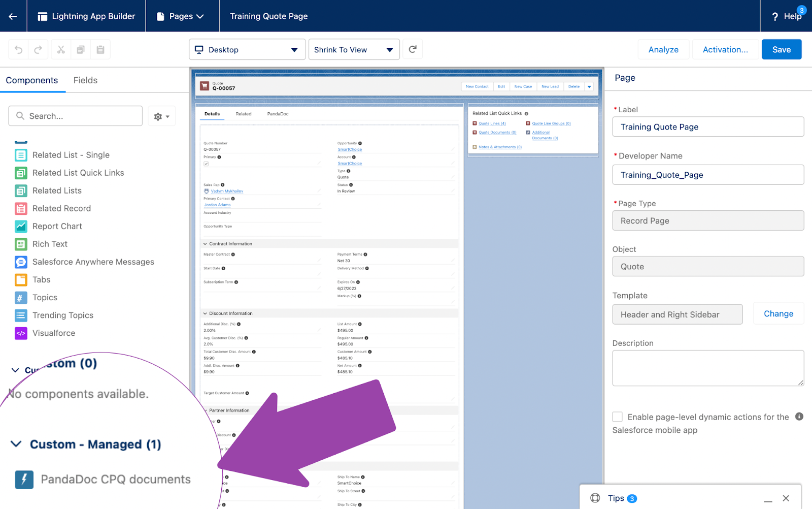Click into the Description text area
812x509 pixels.
[708, 368]
